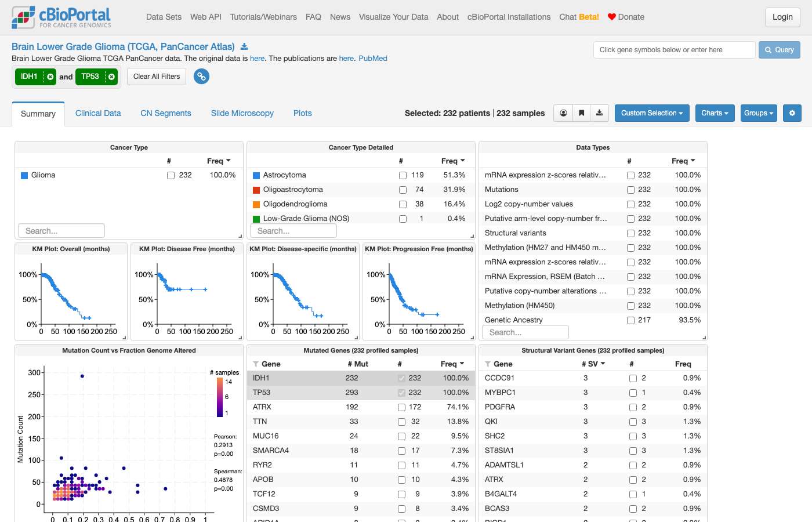Remove the IDH1 filter
The height and width of the screenshot is (522, 812).
(x=50, y=77)
